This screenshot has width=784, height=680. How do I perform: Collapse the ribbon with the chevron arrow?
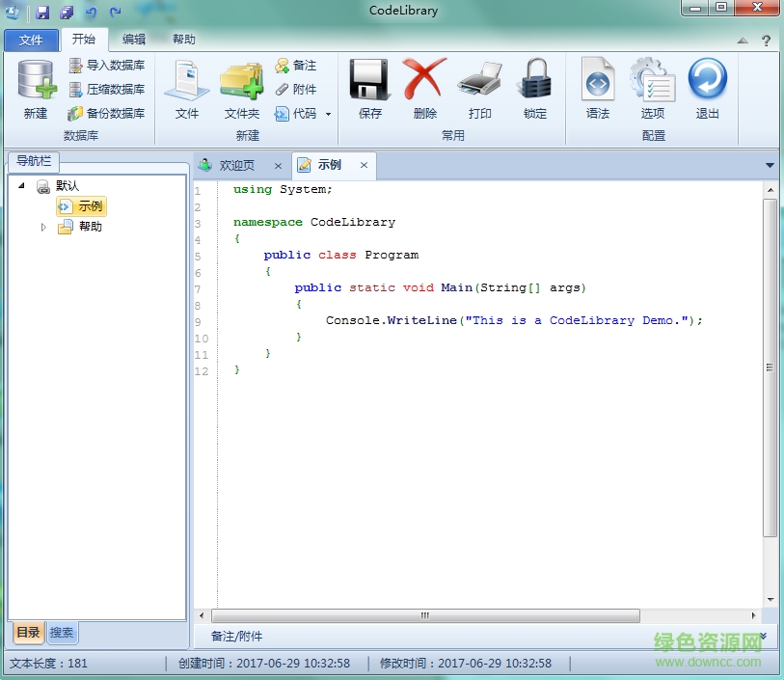pos(741,40)
